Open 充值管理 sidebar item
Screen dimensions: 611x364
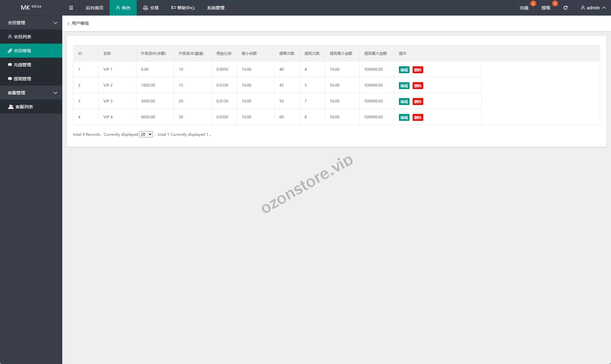pos(22,65)
